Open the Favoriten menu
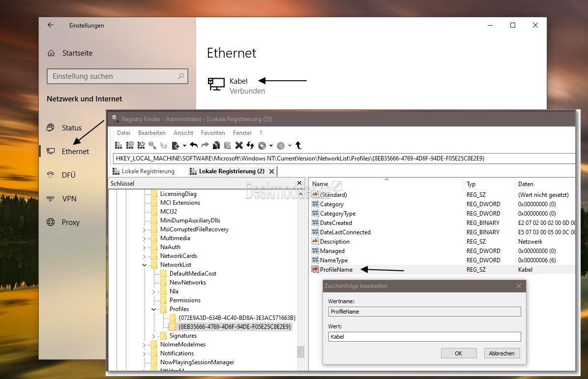The height and width of the screenshot is (379, 588). coord(212,132)
